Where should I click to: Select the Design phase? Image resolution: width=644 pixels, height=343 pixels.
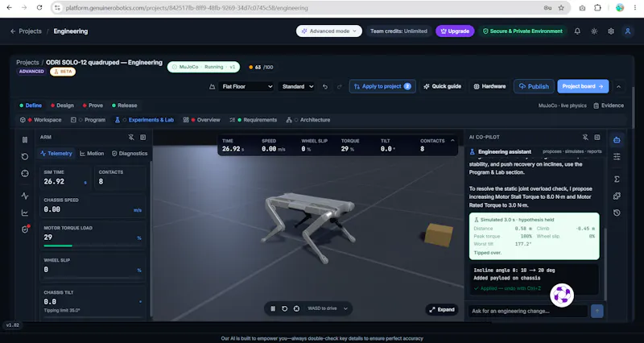[x=63, y=105]
